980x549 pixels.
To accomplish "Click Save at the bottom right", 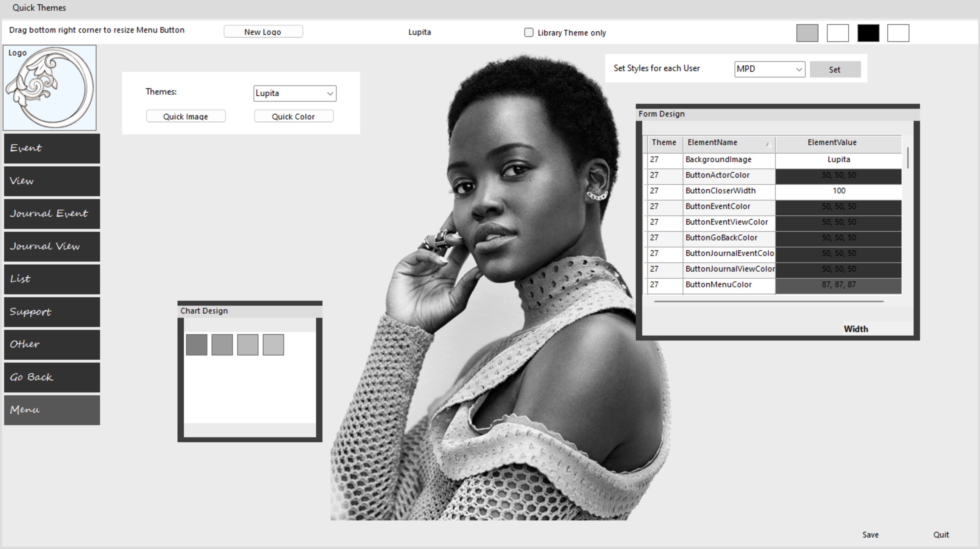I will 870,535.
